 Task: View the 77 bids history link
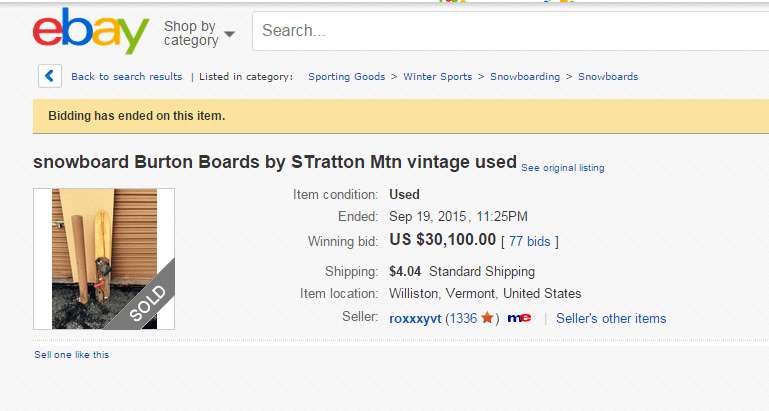point(530,241)
